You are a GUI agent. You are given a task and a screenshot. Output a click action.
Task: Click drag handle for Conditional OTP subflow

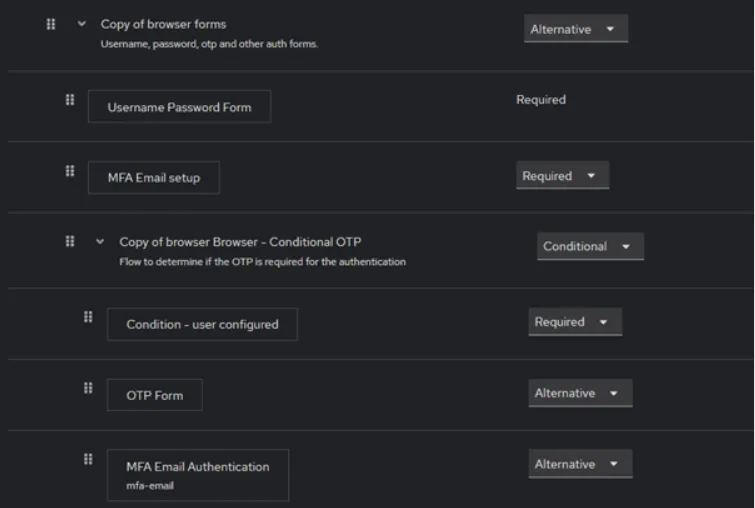click(x=70, y=241)
